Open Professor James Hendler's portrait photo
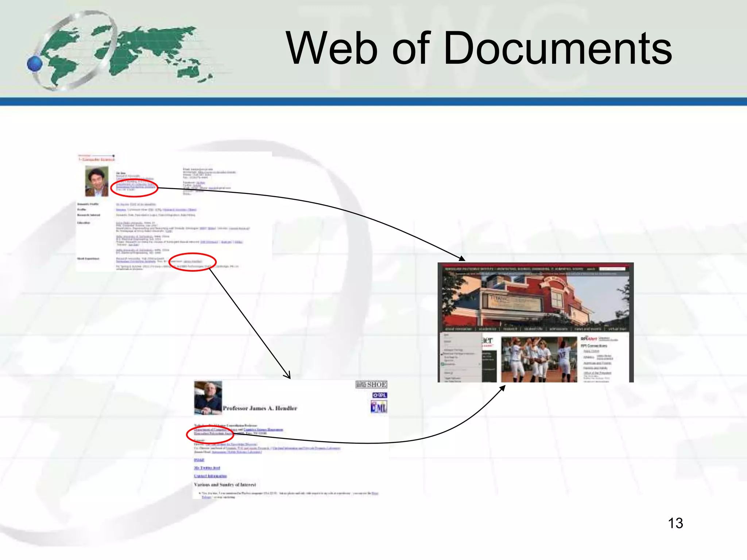Image resolution: width=747 pixels, height=560 pixels. (x=208, y=398)
